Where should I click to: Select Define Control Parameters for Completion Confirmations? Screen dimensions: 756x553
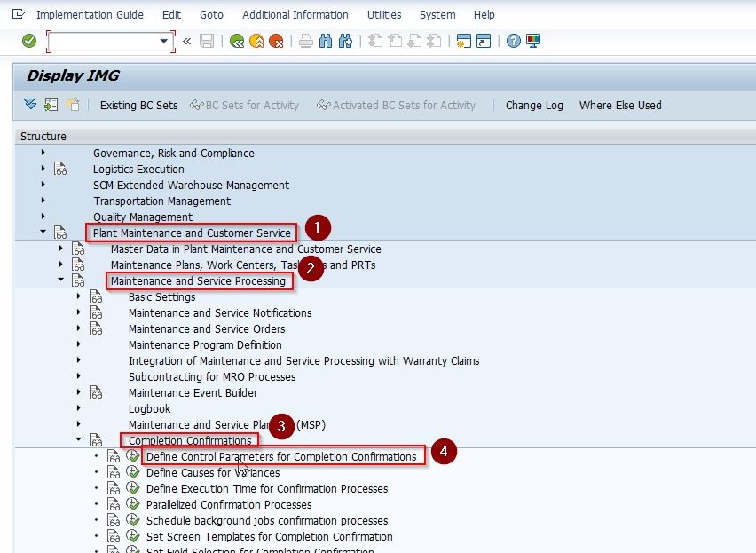(x=281, y=456)
